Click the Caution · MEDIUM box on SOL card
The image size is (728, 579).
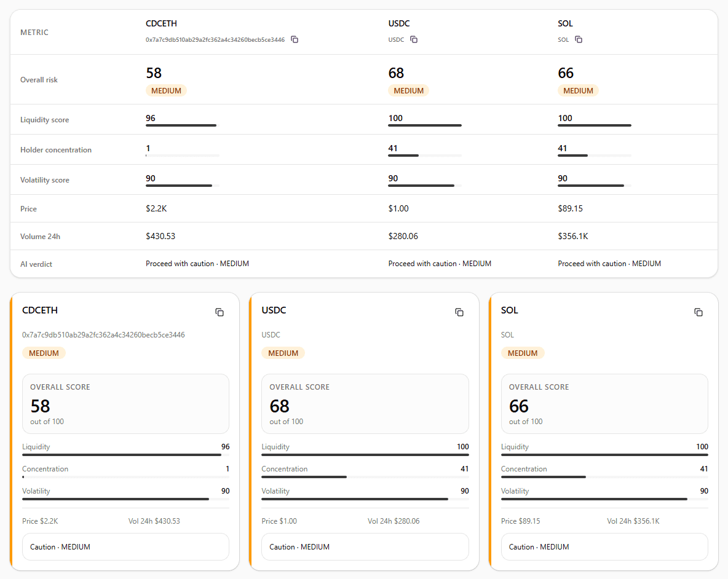click(x=604, y=546)
